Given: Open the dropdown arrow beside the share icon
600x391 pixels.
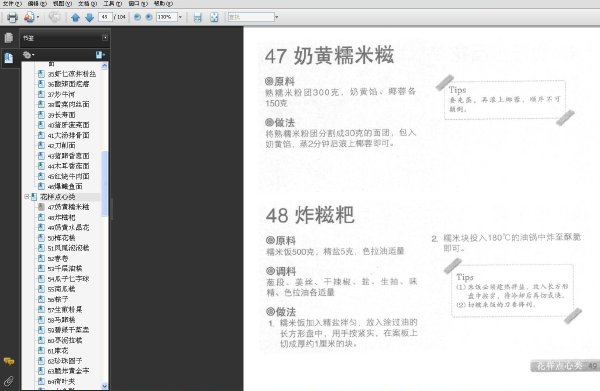Looking at the screenshot, I should 38,17.
